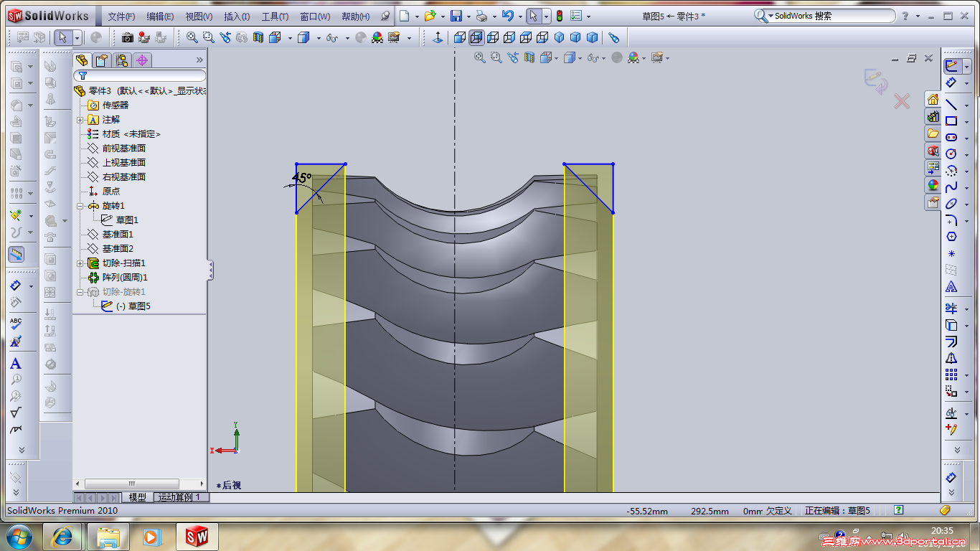Click the Print icon
This screenshot has width=980, height=551.
[x=482, y=16]
